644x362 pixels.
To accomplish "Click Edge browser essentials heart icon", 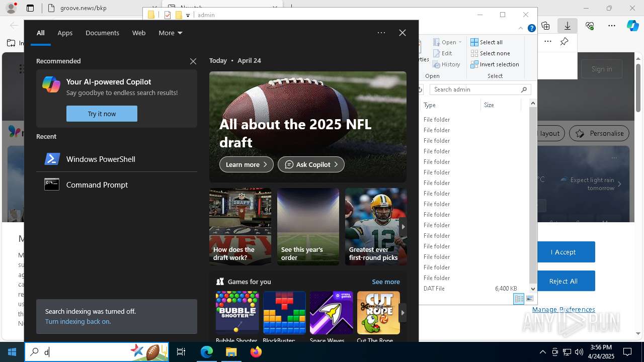I will (590, 26).
